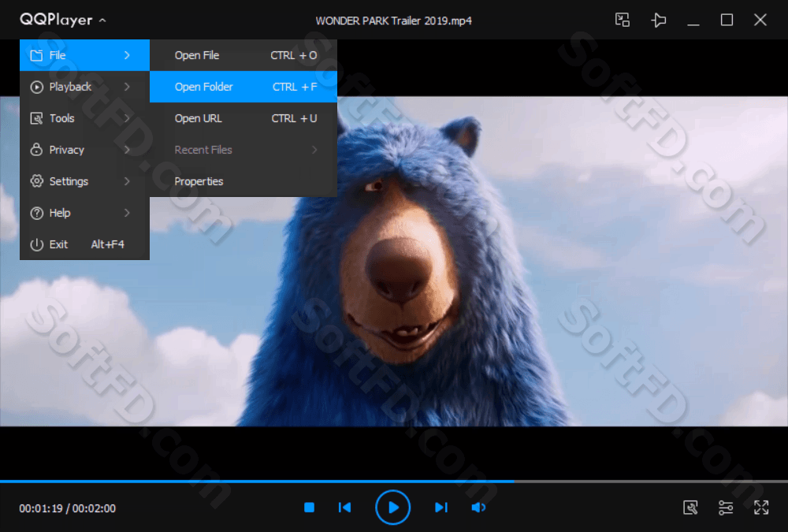Expand the Tools submenu arrow

[127, 119]
